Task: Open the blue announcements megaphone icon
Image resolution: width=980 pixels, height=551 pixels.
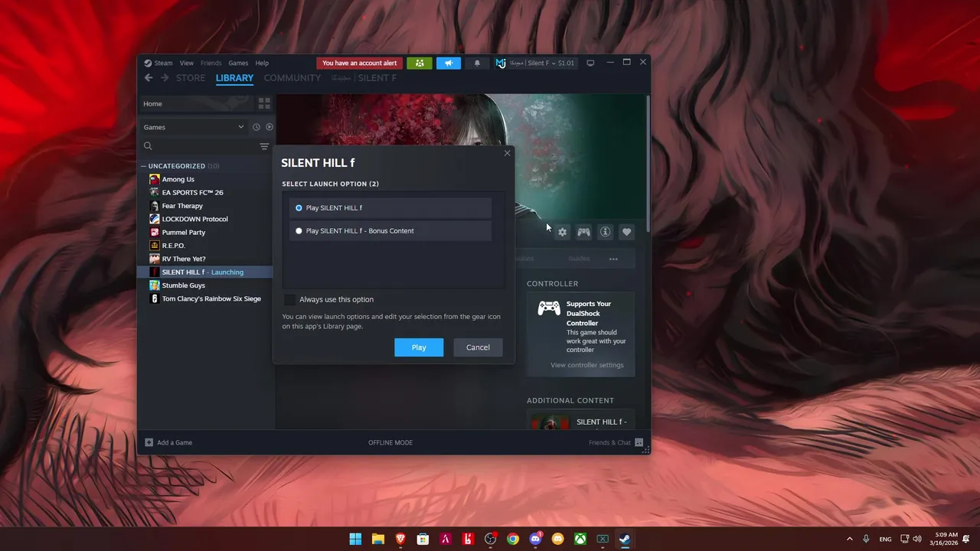Action: pyautogui.click(x=449, y=63)
